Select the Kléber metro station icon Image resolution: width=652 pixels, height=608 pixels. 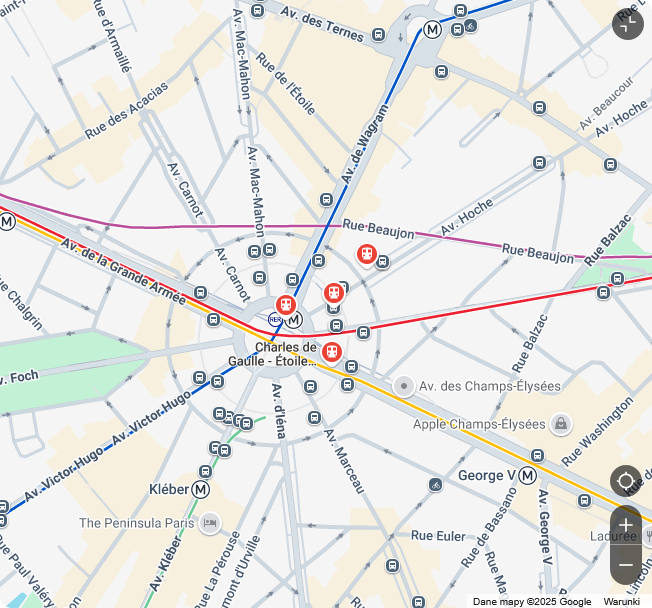click(x=200, y=489)
